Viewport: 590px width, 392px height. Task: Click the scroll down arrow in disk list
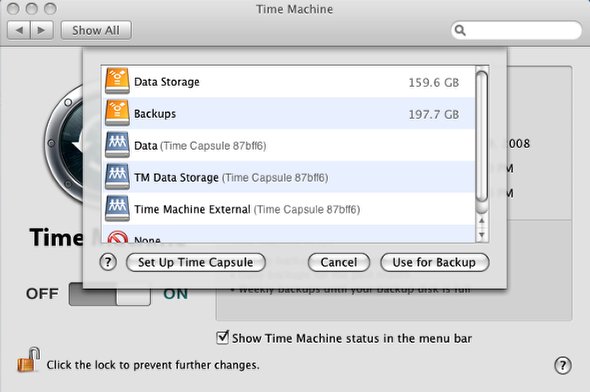point(482,235)
